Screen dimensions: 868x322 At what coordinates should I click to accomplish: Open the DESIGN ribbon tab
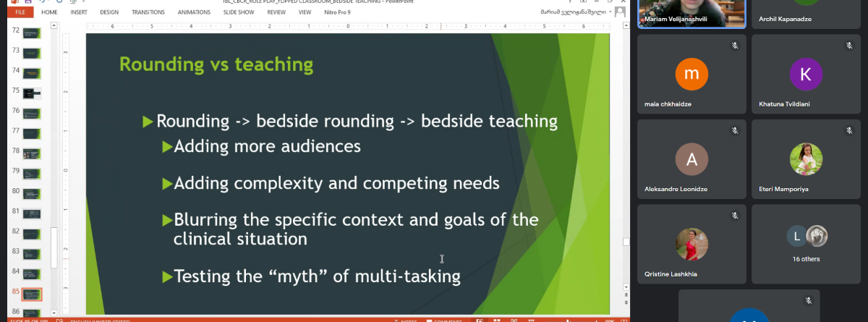pos(109,12)
